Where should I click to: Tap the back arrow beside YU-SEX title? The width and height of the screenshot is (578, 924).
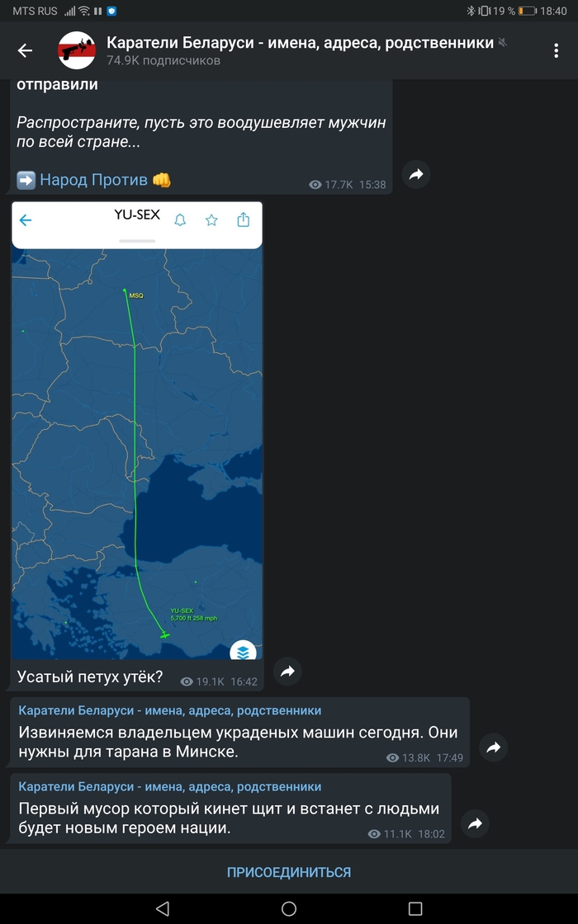pos(26,220)
